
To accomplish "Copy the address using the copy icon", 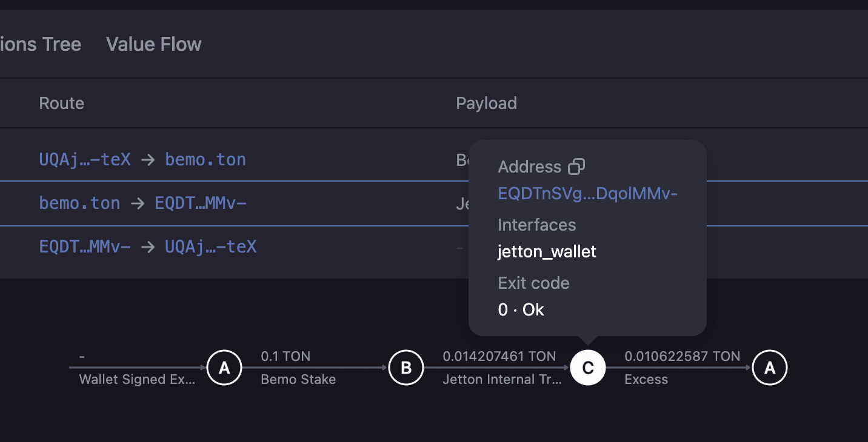I will (576, 167).
